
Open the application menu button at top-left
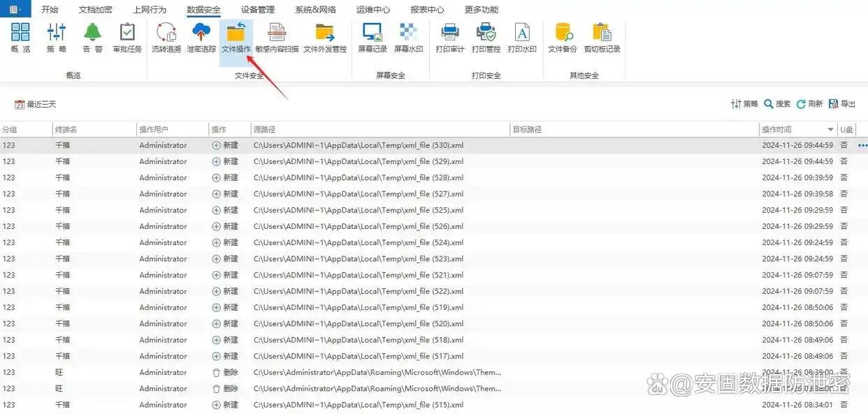pyautogui.click(x=15, y=9)
